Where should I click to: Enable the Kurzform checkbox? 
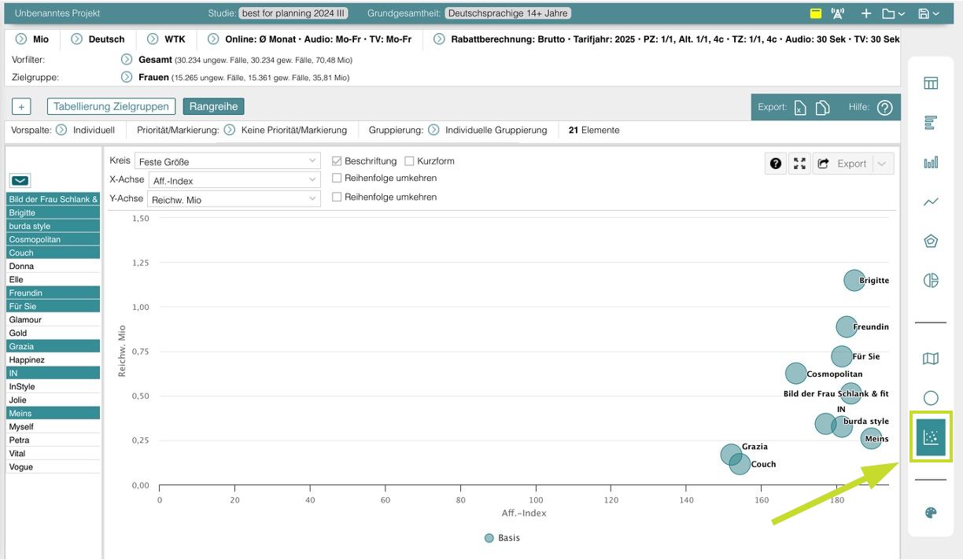click(409, 161)
